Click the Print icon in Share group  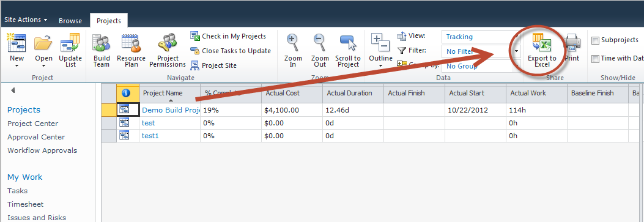pyautogui.click(x=572, y=43)
